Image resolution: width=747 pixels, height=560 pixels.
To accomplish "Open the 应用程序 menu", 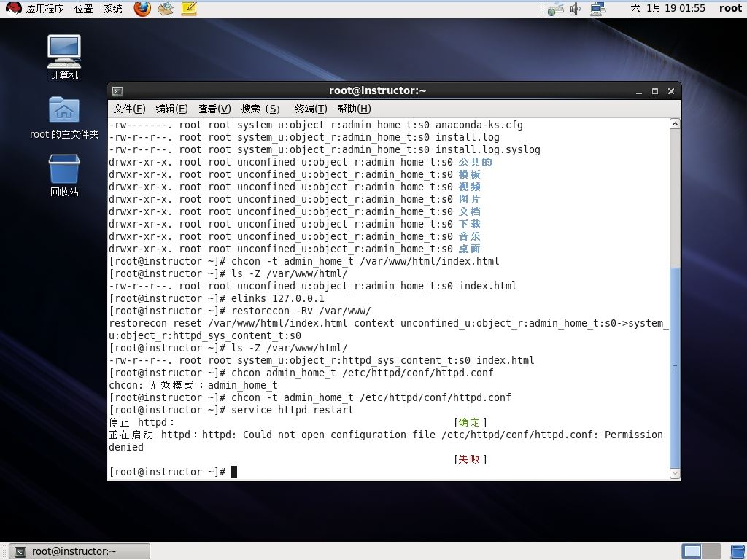I will pos(44,9).
